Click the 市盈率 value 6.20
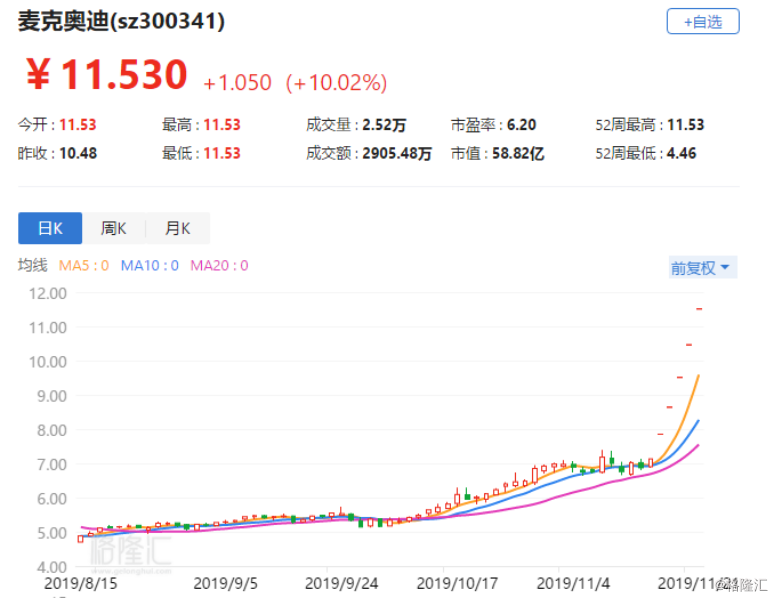 pyautogui.click(x=521, y=125)
